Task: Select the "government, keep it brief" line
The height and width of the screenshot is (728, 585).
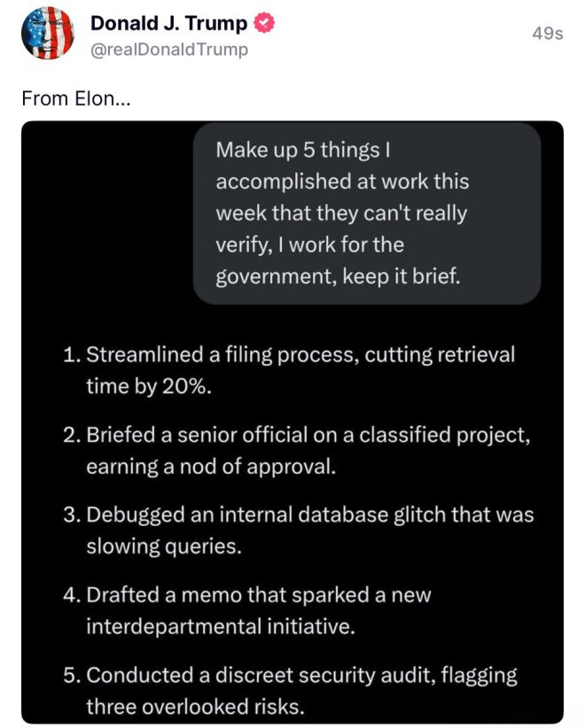Action: 338,276
